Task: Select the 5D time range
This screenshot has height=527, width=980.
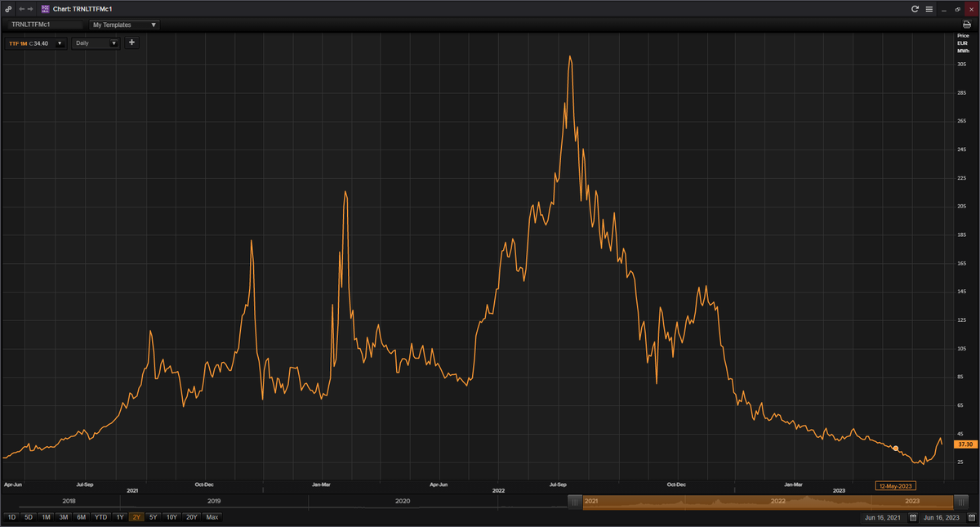Action: pos(29,517)
